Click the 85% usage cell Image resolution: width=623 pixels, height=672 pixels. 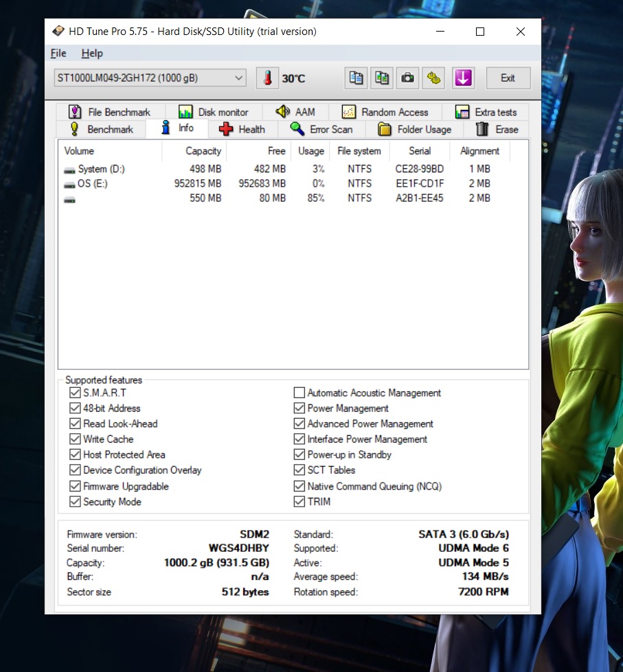[x=316, y=198]
